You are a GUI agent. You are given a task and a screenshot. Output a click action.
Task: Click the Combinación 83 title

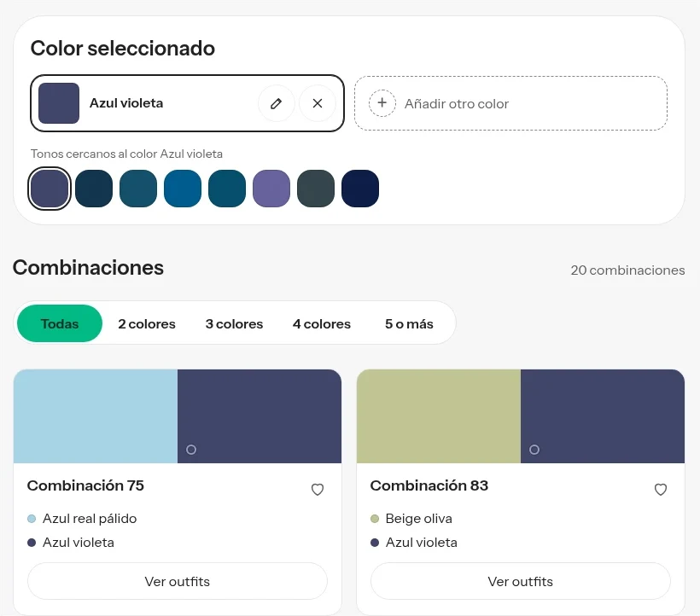(x=429, y=485)
